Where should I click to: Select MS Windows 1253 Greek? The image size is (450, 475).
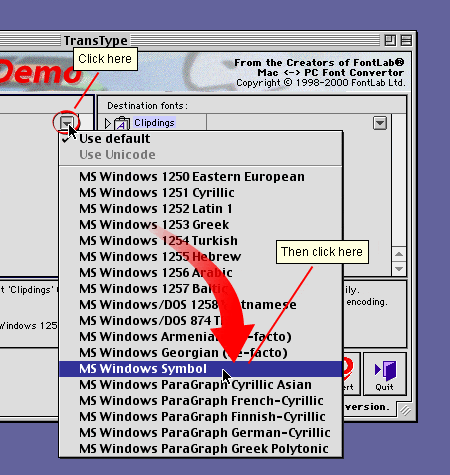[x=201, y=225]
